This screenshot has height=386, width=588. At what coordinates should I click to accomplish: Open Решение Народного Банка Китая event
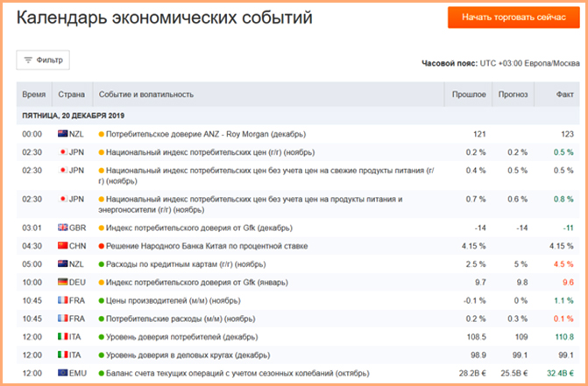click(203, 245)
